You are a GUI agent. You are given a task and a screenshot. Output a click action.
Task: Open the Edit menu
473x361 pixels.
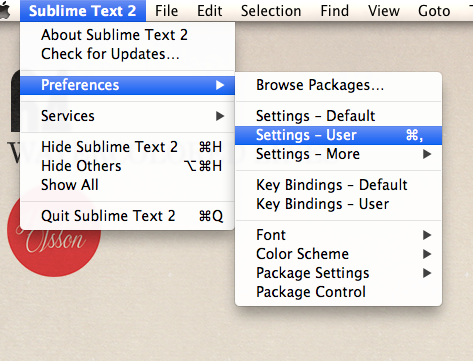[209, 11]
